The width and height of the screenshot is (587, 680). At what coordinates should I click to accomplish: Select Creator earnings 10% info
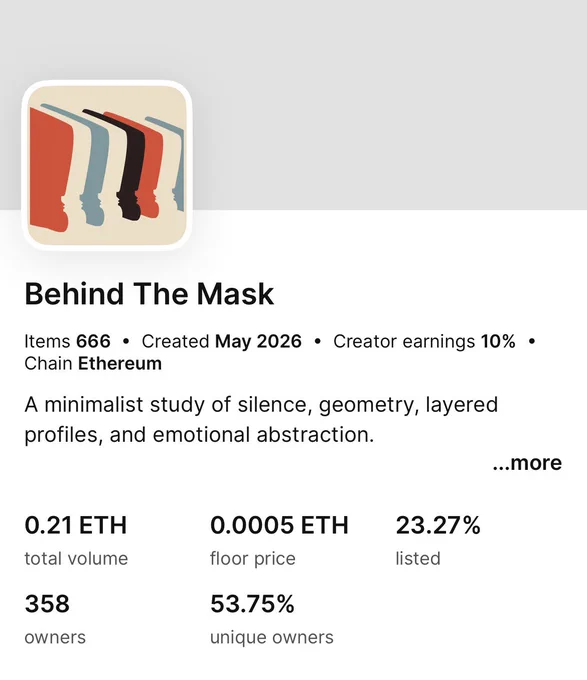click(x=424, y=341)
